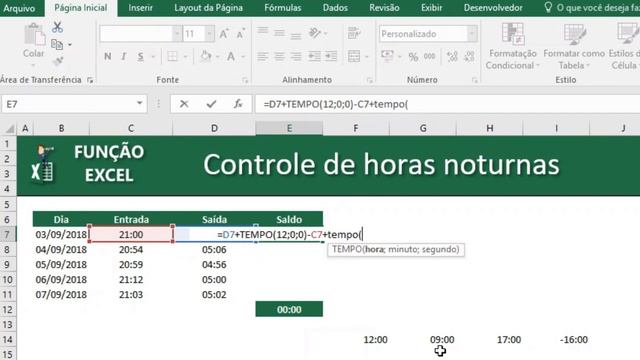Click the increase indent icon
Image resolution: width=640 pixels, height=360 pixels.
point(331,56)
